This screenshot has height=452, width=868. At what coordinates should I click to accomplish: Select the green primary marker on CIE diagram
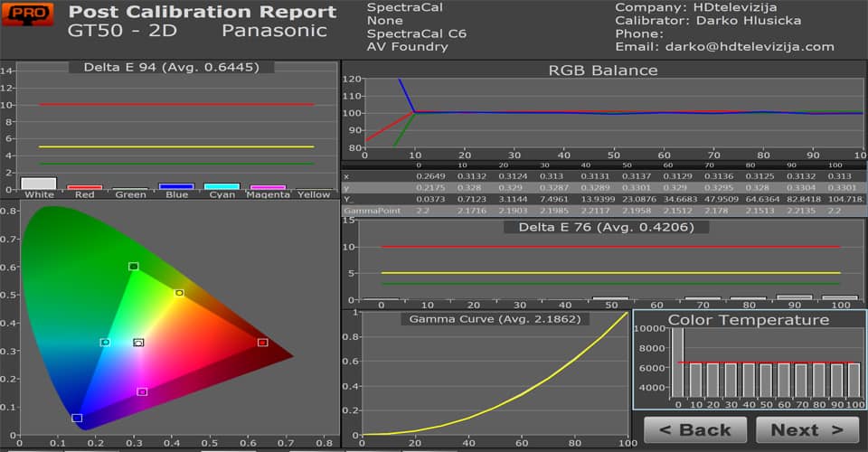133,267
